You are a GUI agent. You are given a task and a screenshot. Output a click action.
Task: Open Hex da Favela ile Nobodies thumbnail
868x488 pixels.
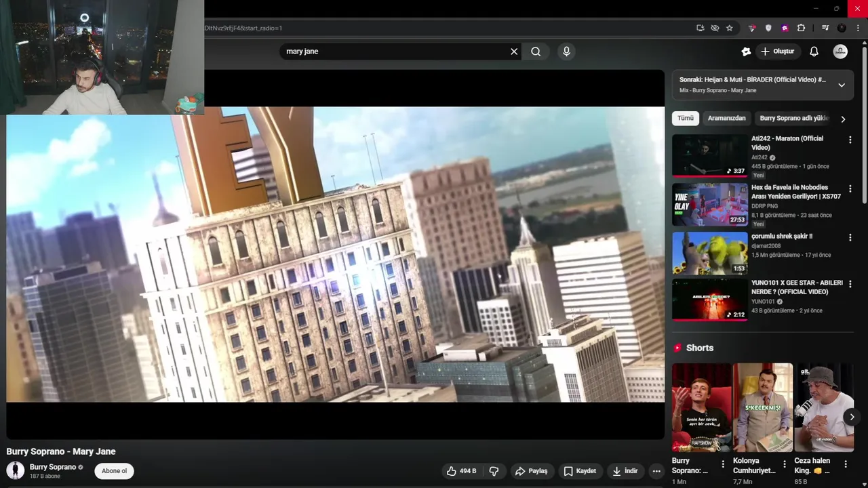click(709, 204)
